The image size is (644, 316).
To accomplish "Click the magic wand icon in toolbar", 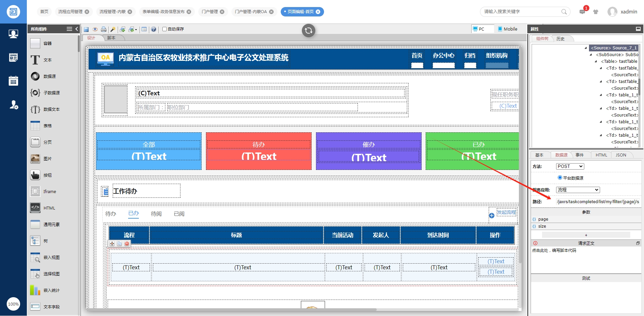I will 113,30.
